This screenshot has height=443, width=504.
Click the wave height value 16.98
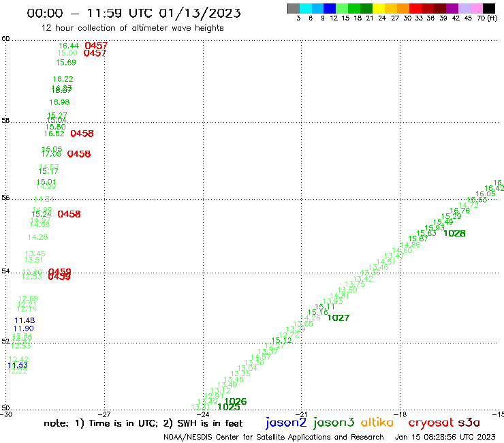[59, 102]
